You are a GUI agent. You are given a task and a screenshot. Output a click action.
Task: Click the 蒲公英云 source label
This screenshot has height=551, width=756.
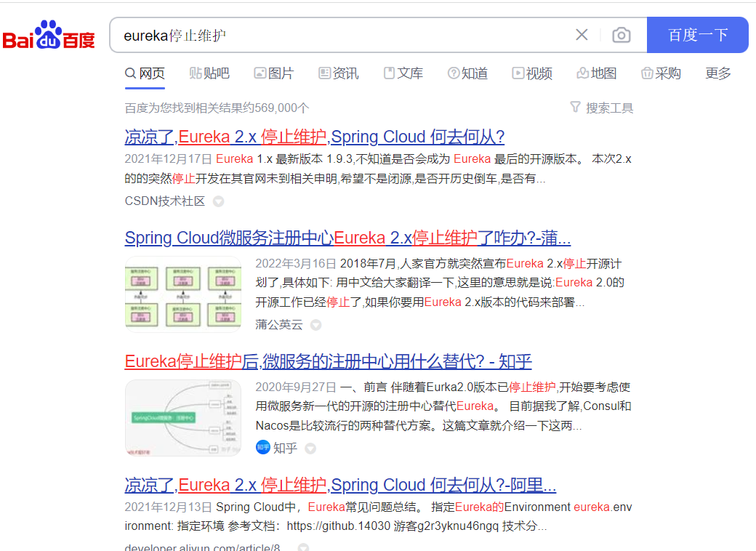tap(279, 324)
